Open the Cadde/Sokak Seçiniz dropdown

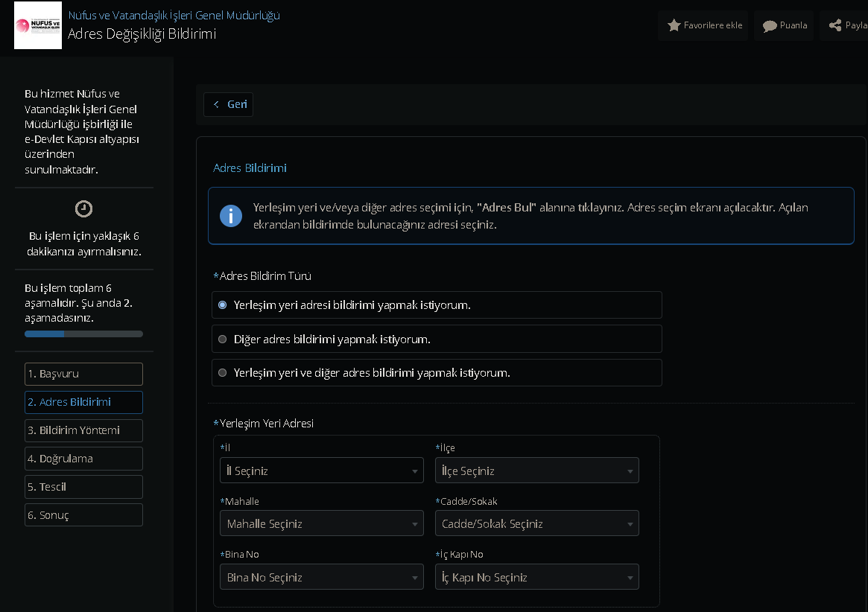click(536, 524)
